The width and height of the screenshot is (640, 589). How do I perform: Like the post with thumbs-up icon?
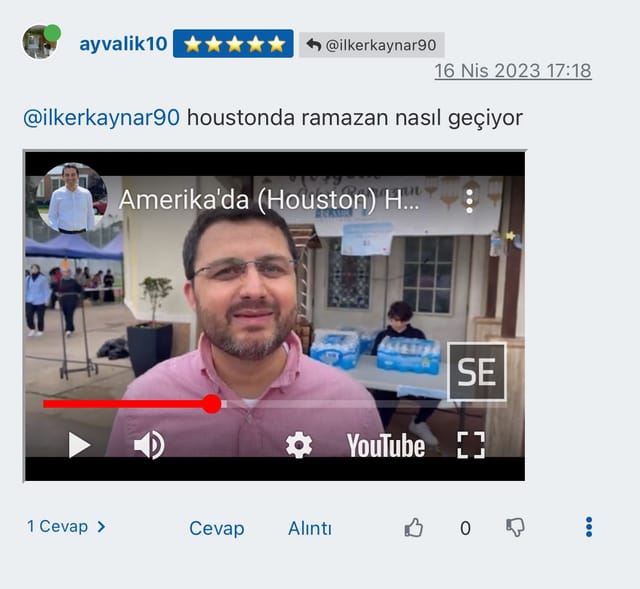point(413,527)
